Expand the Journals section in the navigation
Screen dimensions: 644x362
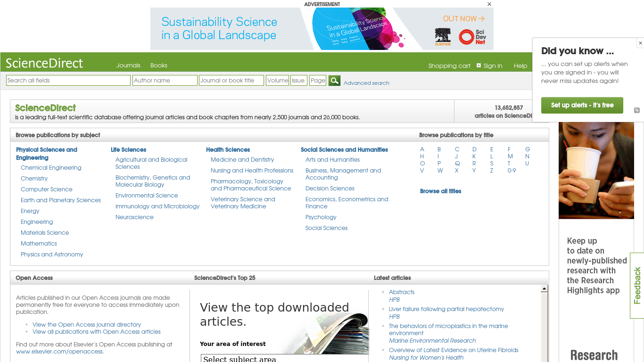point(128,65)
